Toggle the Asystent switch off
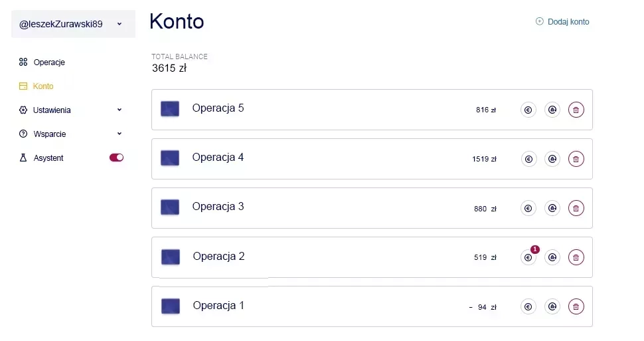Viewport: 644px width, 341px height. 116,158
